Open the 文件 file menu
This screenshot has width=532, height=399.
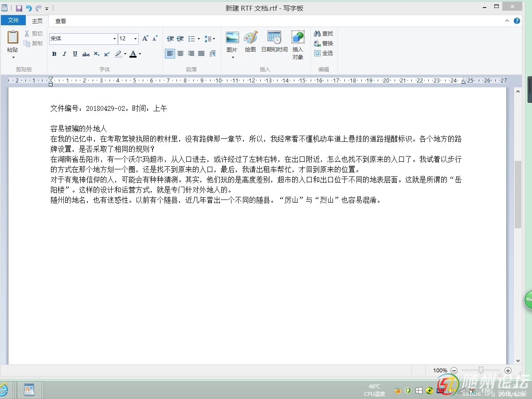click(13, 20)
